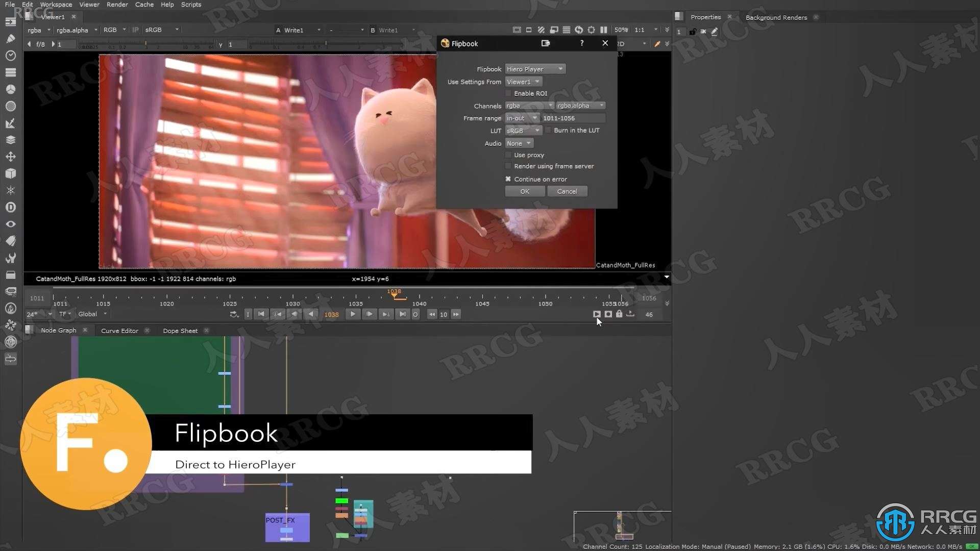Image resolution: width=980 pixels, height=551 pixels.
Task: Enable the ROI checkbox in Flipbook dialog
Action: (508, 93)
